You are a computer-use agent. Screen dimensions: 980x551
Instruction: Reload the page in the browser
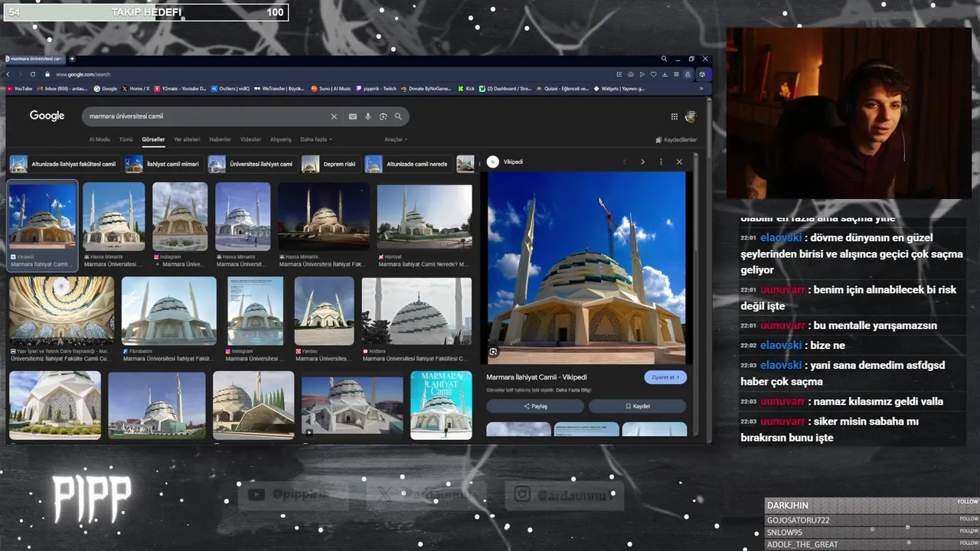tap(33, 74)
